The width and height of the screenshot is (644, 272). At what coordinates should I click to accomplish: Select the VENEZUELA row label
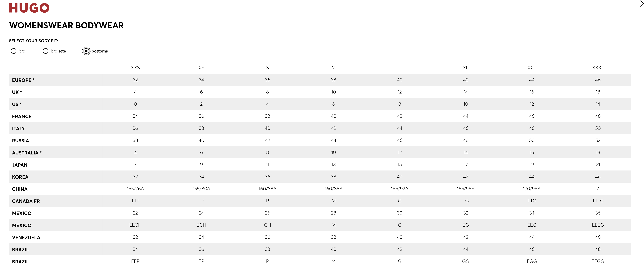pos(26,237)
